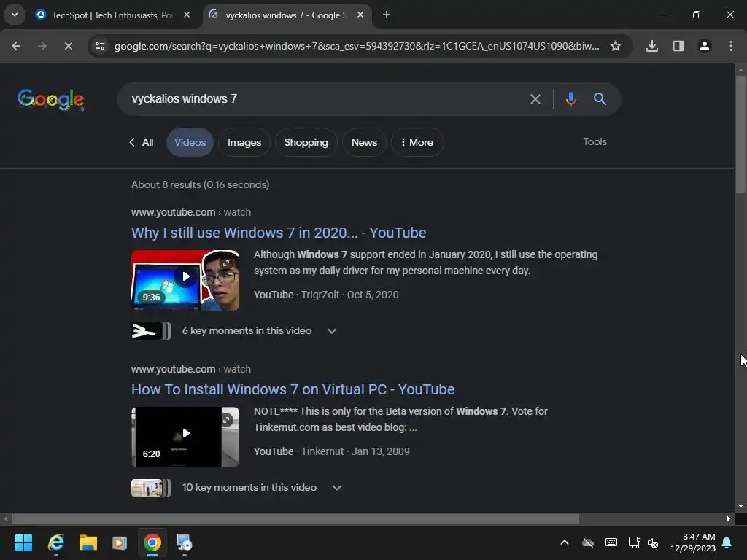This screenshot has width=747, height=560.
Task: Click the network display tray icon
Action: click(634, 542)
